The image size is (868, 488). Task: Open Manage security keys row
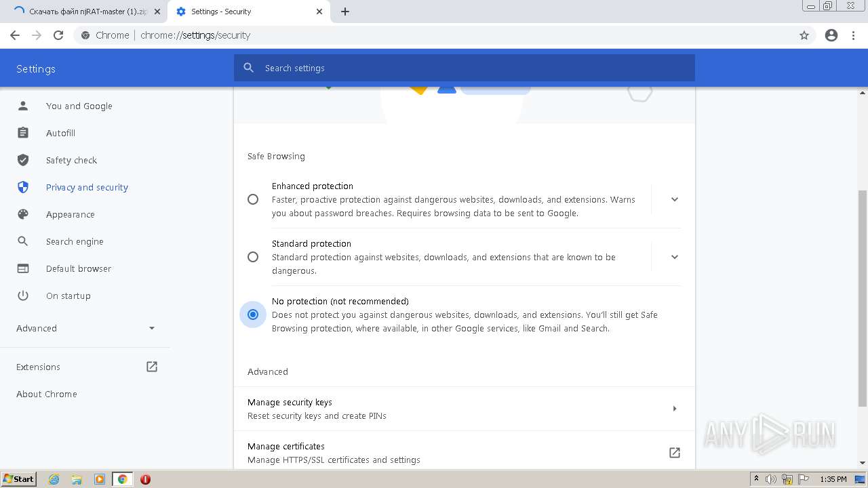(465, 409)
